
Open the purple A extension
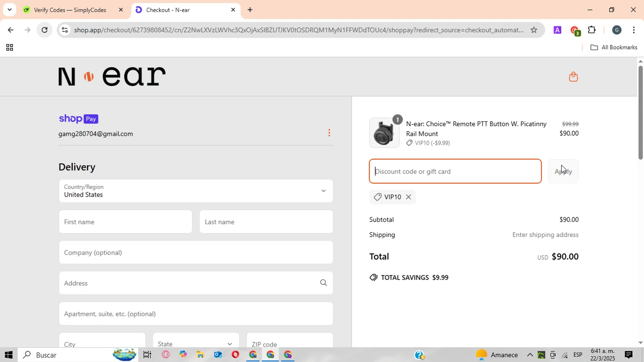[x=557, y=30]
